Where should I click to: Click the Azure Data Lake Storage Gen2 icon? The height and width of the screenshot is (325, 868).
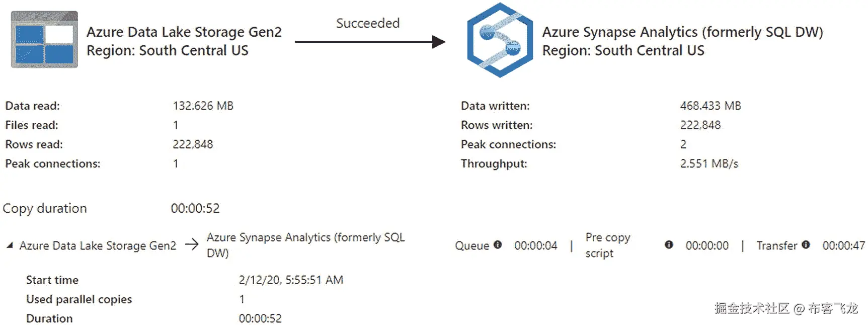pos(44,39)
